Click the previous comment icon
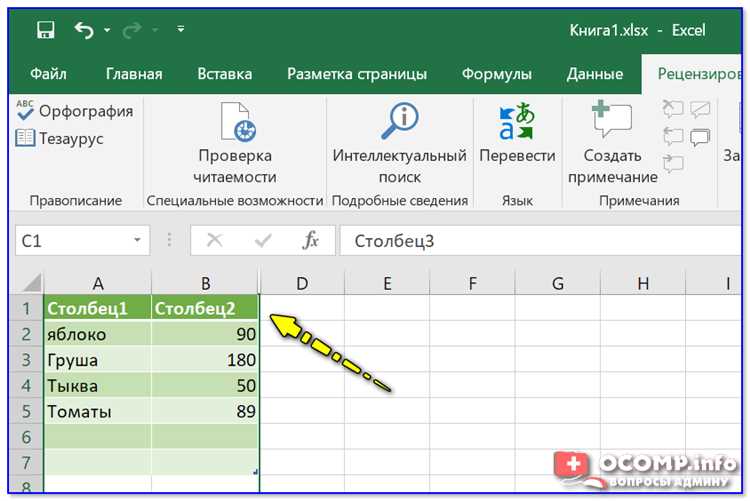750x501 pixels. click(673, 136)
